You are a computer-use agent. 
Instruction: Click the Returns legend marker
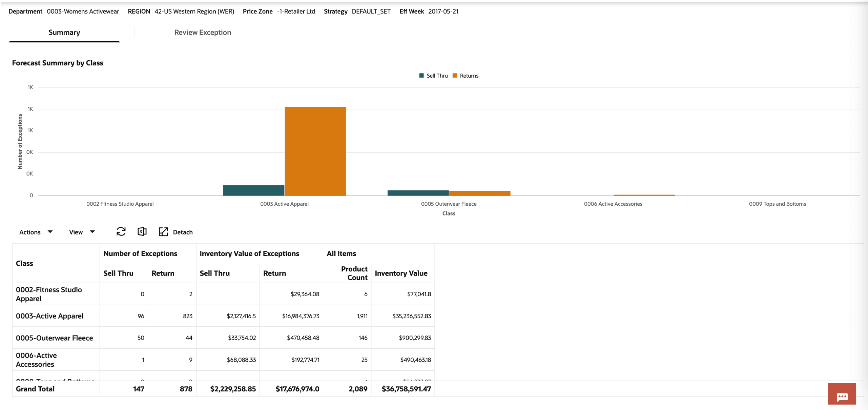click(x=455, y=76)
